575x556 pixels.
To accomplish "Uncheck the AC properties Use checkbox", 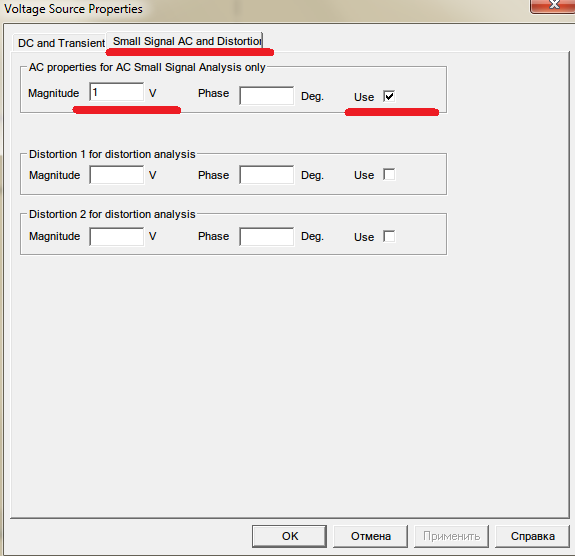I will [x=389, y=96].
